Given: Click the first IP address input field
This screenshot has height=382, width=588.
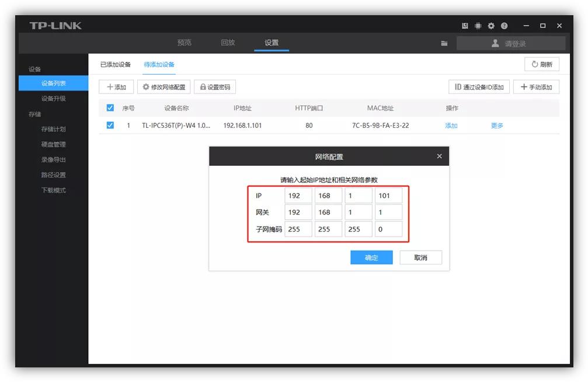Looking at the screenshot, I should 298,196.
